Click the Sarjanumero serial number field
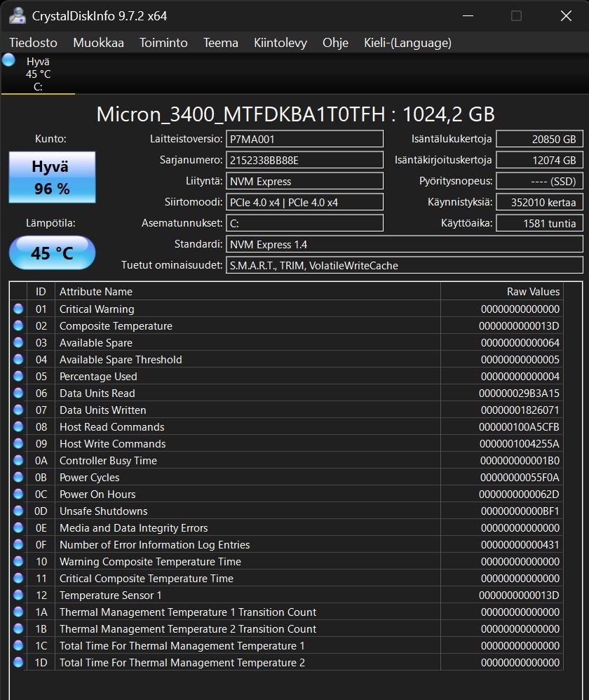Screen dimensions: 589x700 (x=304, y=160)
